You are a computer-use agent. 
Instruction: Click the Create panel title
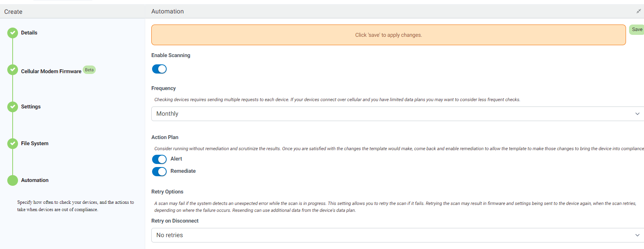click(x=13, y=11)
